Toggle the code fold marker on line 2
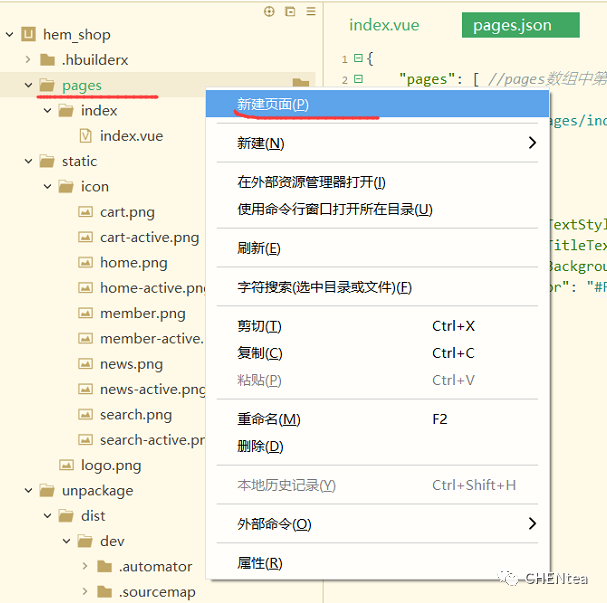607x603 pixels. pyautogui.click(x=357, y=79)
